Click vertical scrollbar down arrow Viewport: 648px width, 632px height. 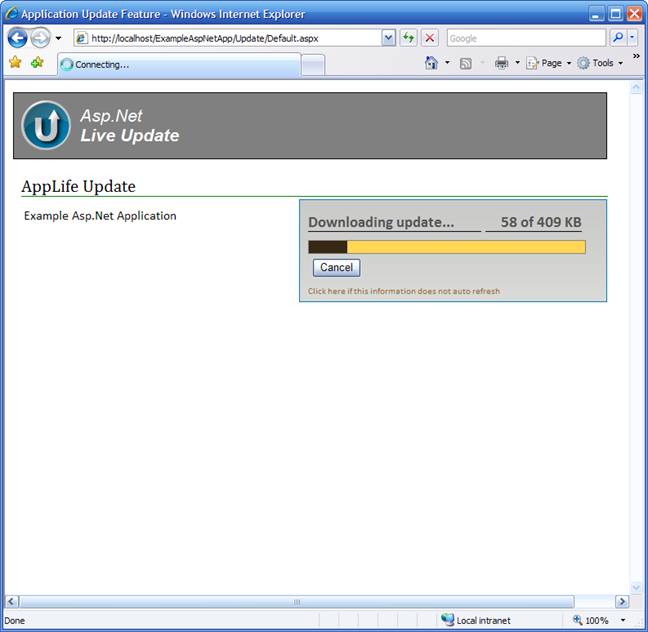click(x=636, y=587)
